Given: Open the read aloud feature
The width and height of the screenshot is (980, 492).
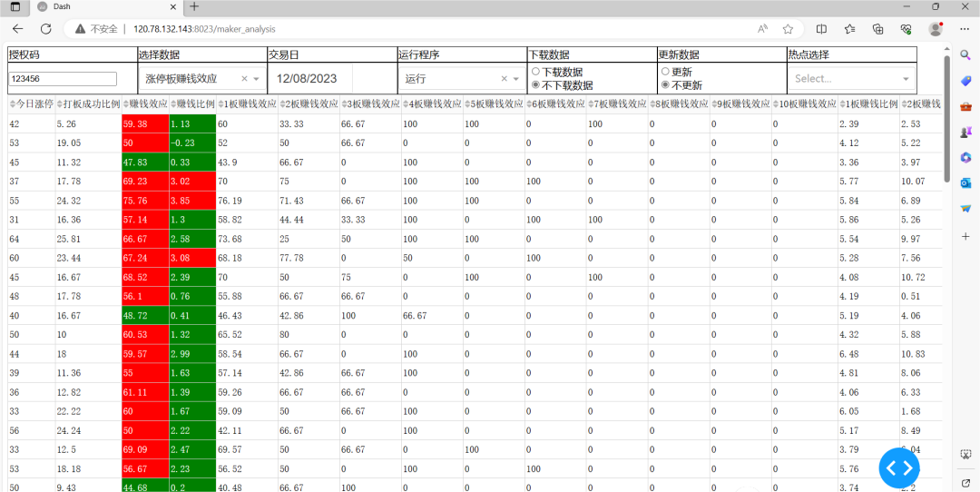Looking at the screenshot, I should (762, 29).
